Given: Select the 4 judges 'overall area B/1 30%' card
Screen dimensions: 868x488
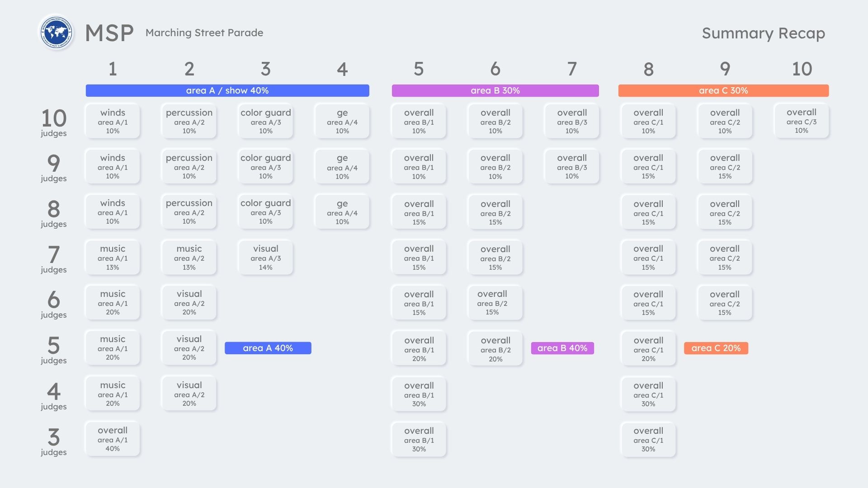Looking at the screenshot, I should point(419,394).
